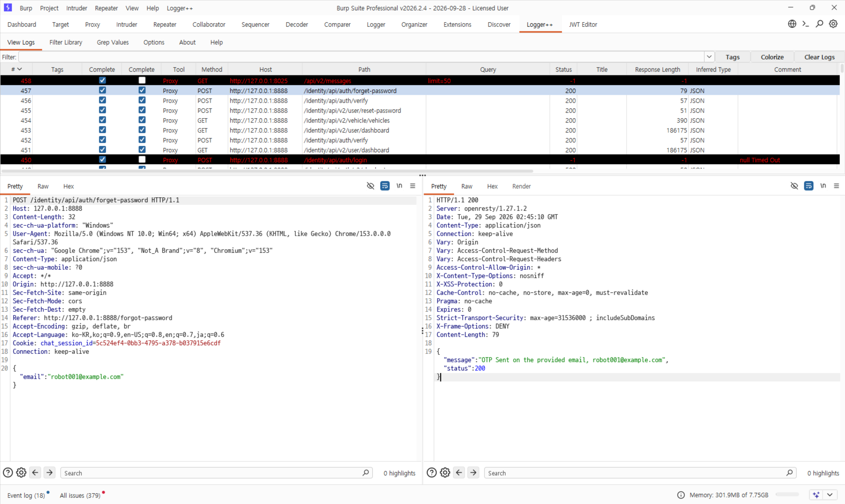Open request pane hamburger menu
This screenshot has height=504, width=845.
click(413, 186)
